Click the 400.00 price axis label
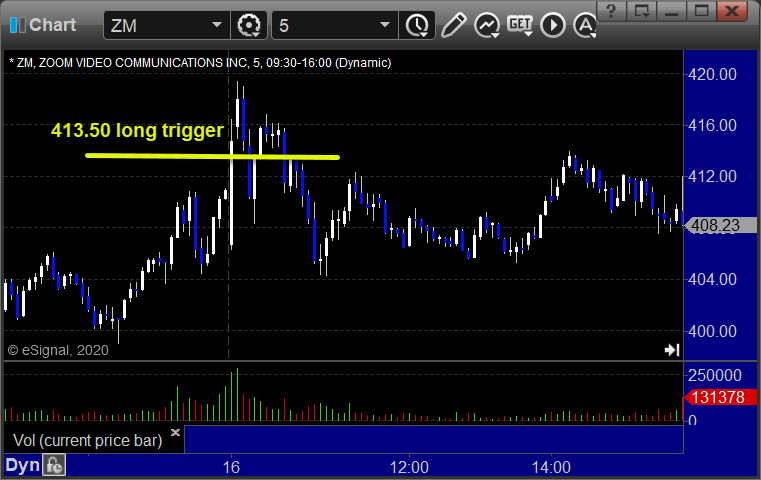761x480 pixels. pos(712,331)
